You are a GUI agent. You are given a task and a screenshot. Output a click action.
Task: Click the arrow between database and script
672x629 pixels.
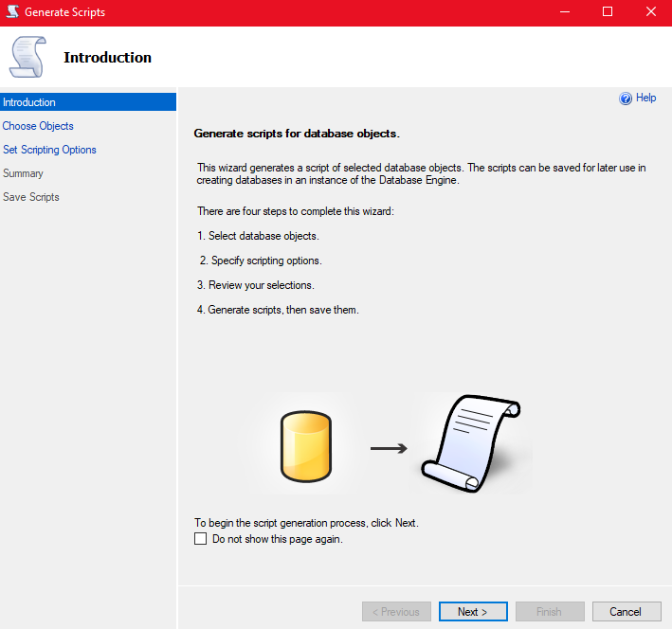coord(388,448)
